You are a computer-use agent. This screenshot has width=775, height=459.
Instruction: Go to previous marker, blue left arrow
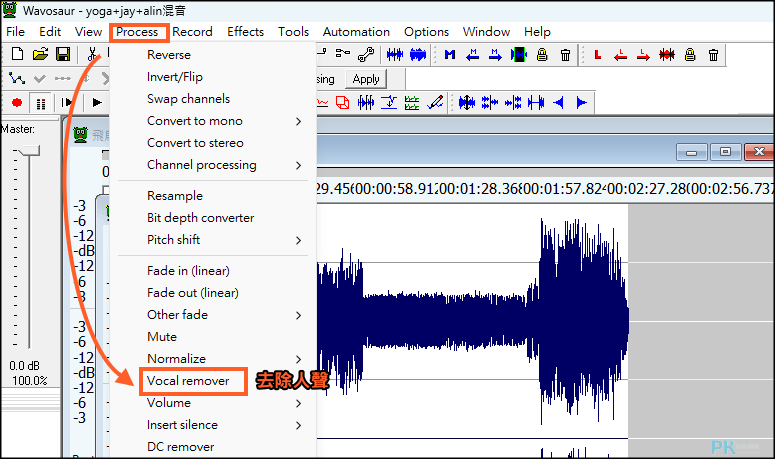click(473, 54)
